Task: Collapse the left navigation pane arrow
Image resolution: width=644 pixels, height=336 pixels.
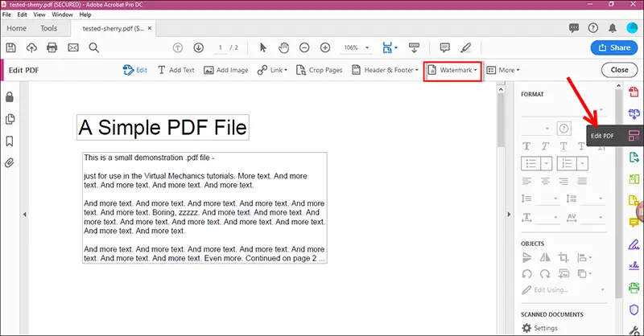Action: pyautogui.click(x=25, y=214)
